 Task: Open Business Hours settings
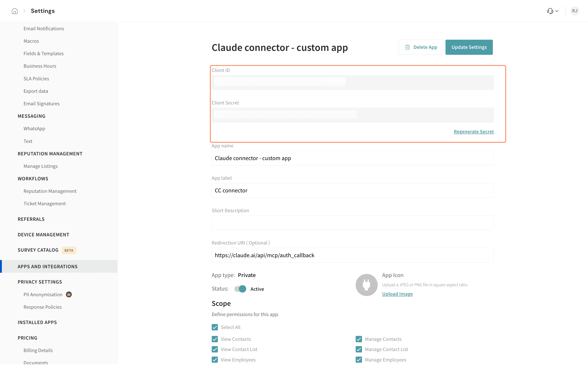click(x=40, y=66)
